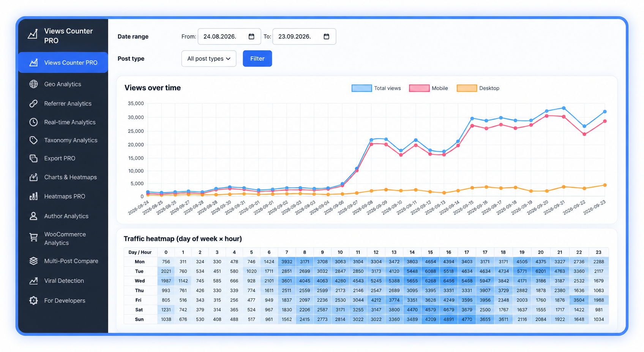The width and height of the screenshot is (644, 352).
Task: Go to Geo Analytics page
Action: pos(63,84)
